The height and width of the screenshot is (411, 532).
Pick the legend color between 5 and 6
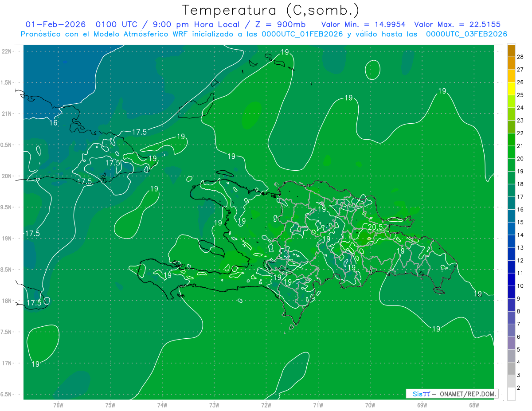(x=511, y=343)
